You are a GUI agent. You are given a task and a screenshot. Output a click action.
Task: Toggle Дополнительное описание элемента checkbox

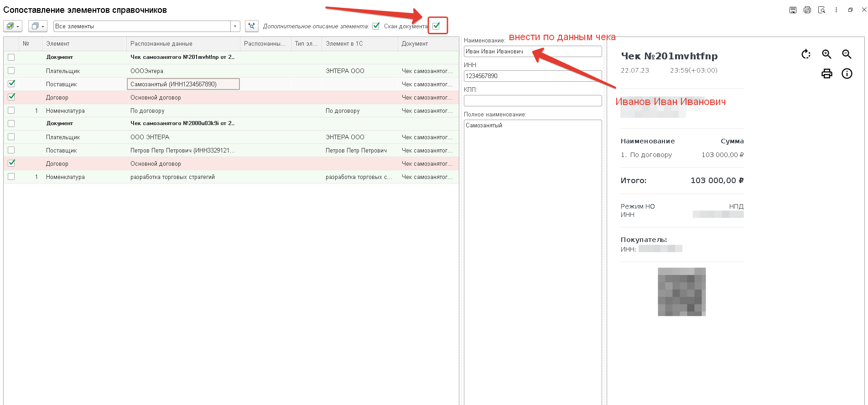[x=376, y=26]
